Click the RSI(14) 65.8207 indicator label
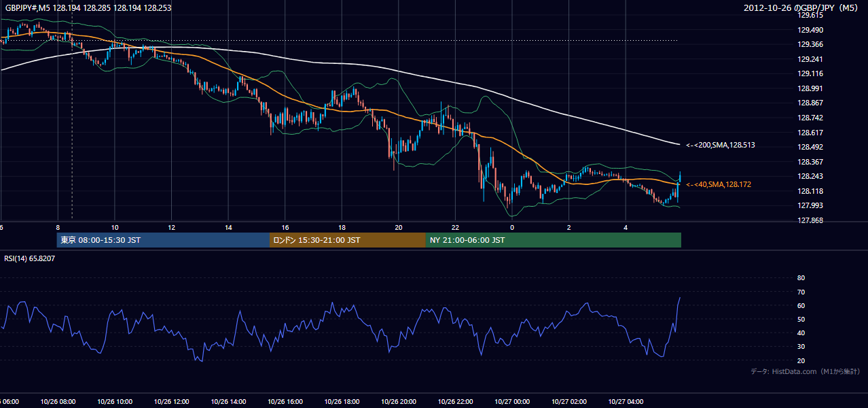Viewport: 868px width, 408px height. tap(30, 259)
